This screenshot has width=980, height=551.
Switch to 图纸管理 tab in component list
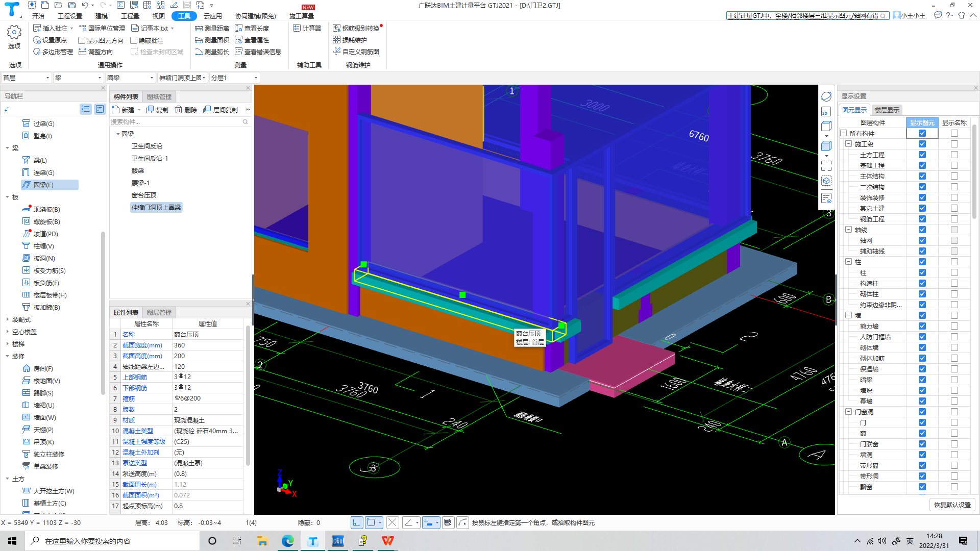coord(159,96)
